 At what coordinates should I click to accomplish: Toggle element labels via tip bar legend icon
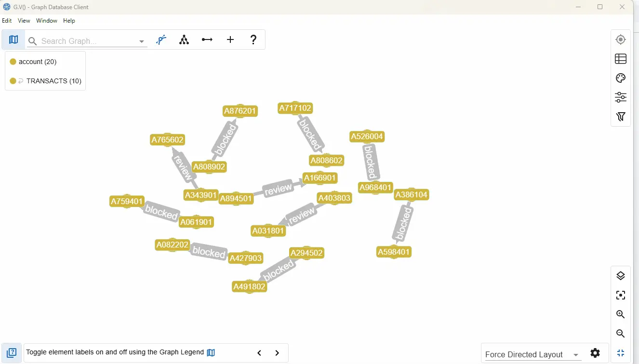211,352
